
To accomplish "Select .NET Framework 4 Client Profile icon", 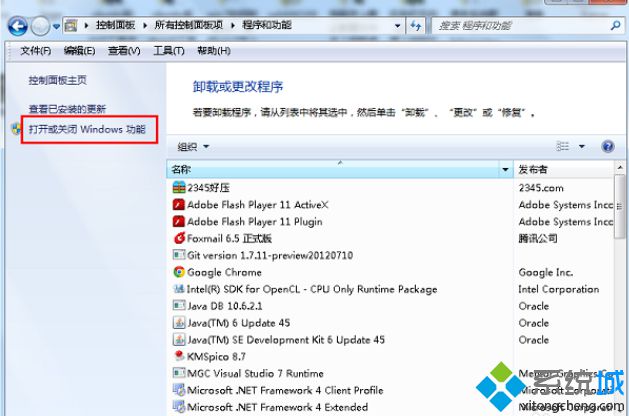I will 179,390.
